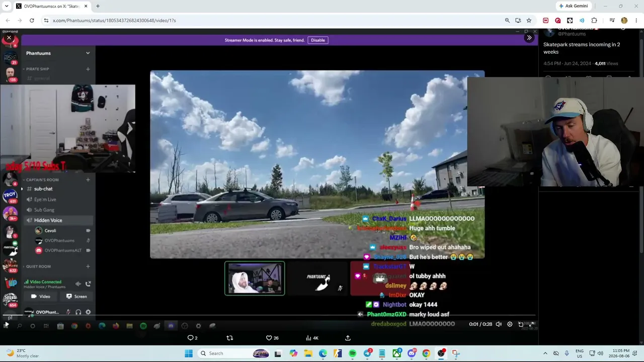Open the Xbox app from the taskbar
This screenshot has width=644, height=362.
(397, 353)
